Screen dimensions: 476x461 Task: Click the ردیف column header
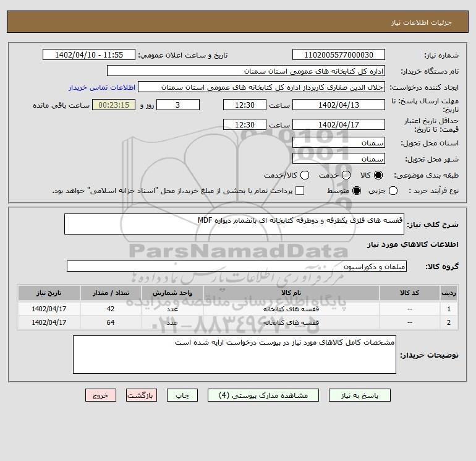[449, 293]
